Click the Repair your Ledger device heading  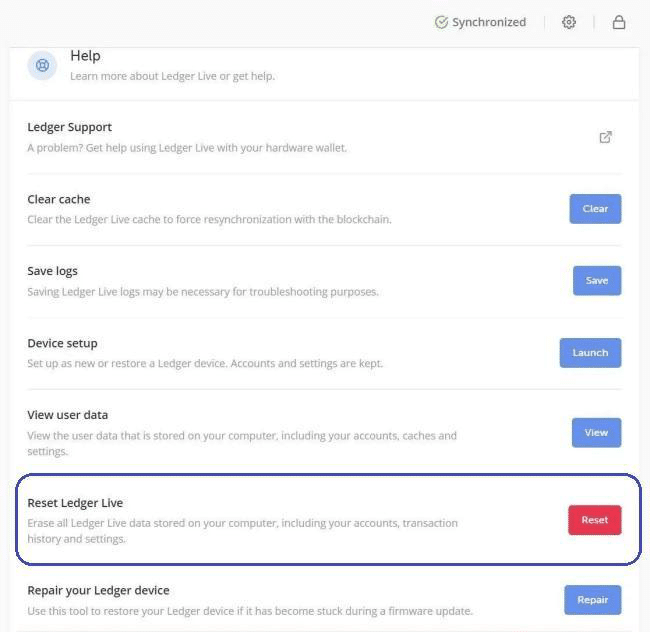[98, 590]
